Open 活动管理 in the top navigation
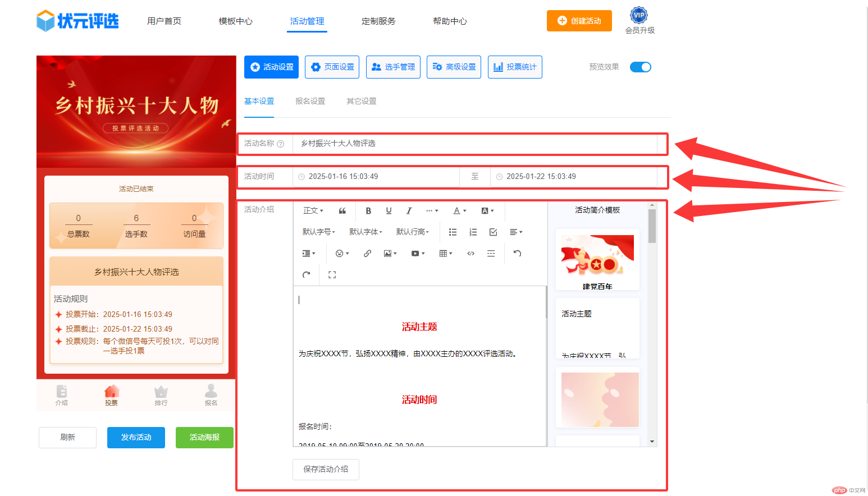 click(307, 21)
